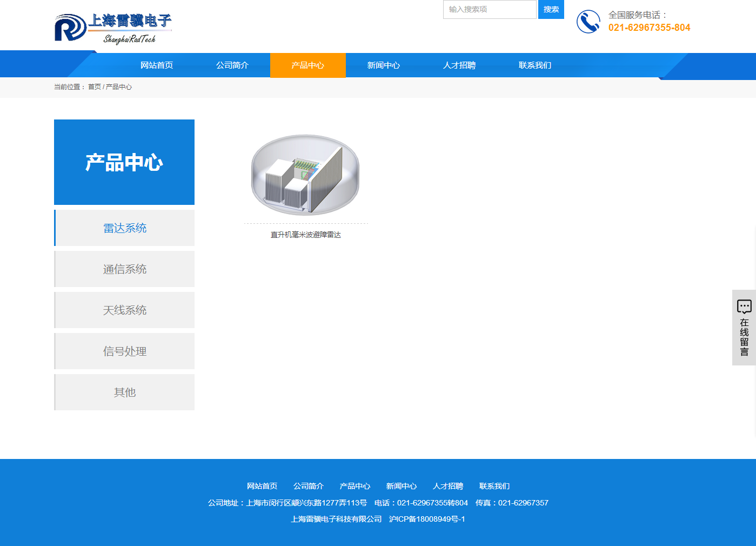This screenshot has height=546, width=756.
Task: Open the 在线留言 chat bubble icon
Action: (744, 307)
